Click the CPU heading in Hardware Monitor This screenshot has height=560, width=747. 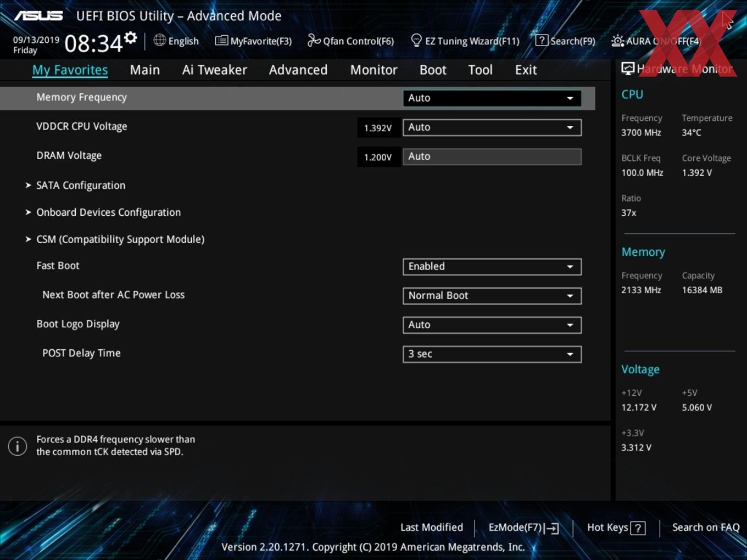coord(632,94)
